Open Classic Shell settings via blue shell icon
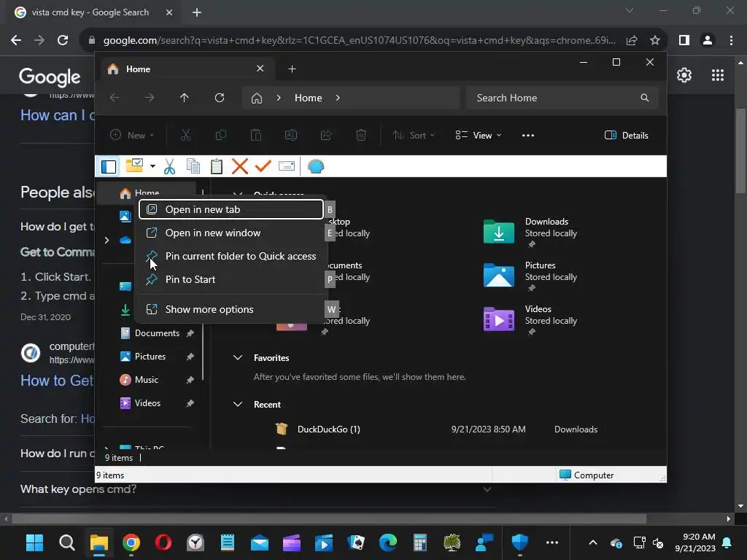 [x=315, y=166]
